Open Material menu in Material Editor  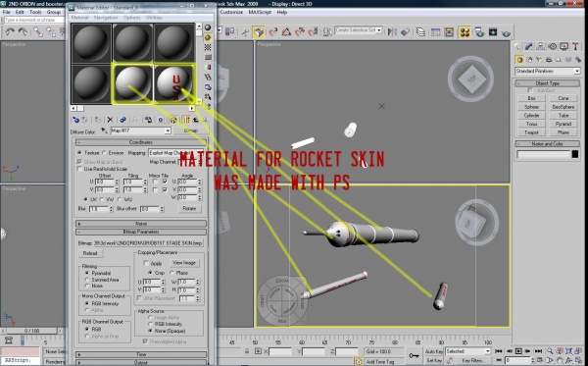coord(80,18)
